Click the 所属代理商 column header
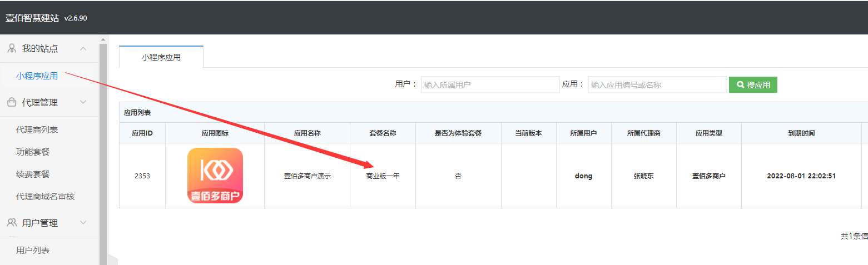The image size is (868, 265). [x=644, y=133]
